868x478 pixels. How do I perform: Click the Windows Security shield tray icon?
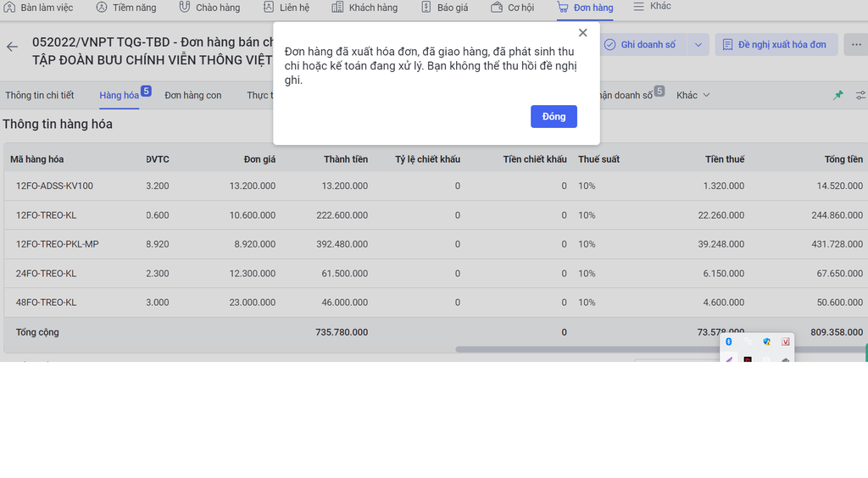coord(766,342)
